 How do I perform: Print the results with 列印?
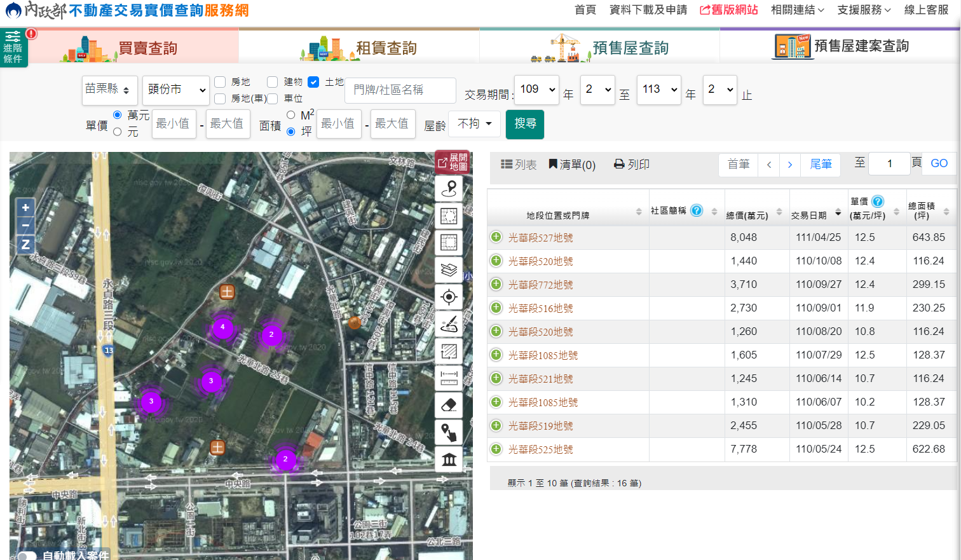(x=632, y=165)
